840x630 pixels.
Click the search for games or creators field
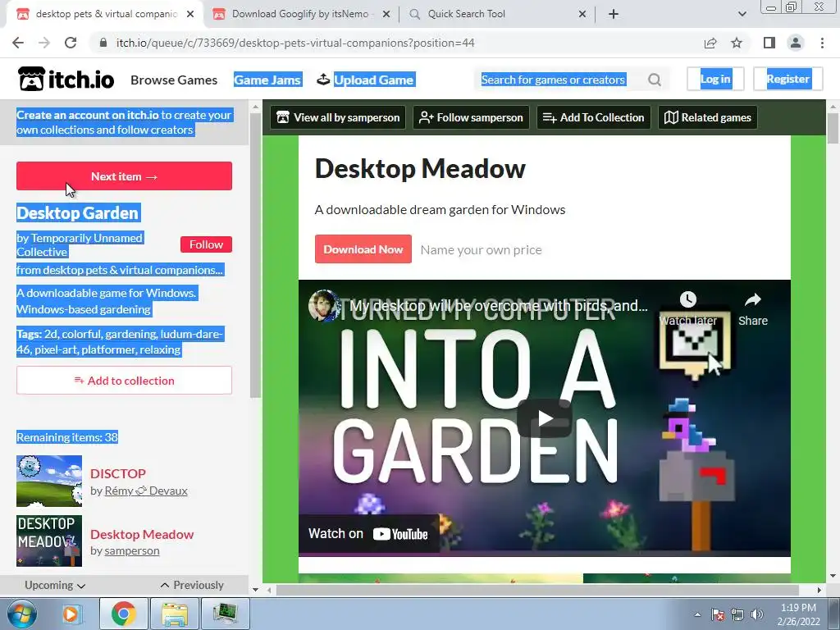click(554, 80)
